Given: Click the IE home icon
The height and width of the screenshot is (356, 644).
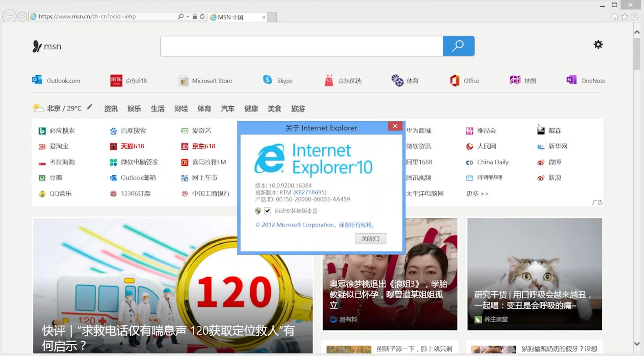Looking at the screenshot, I should click(x=614, y=17).
